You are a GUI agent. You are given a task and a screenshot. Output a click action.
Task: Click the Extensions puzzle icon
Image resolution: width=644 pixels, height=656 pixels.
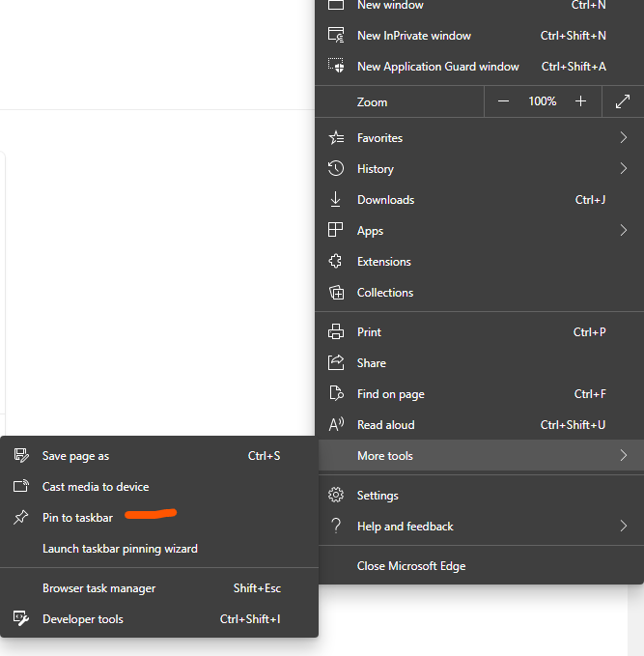click(335, 262)
